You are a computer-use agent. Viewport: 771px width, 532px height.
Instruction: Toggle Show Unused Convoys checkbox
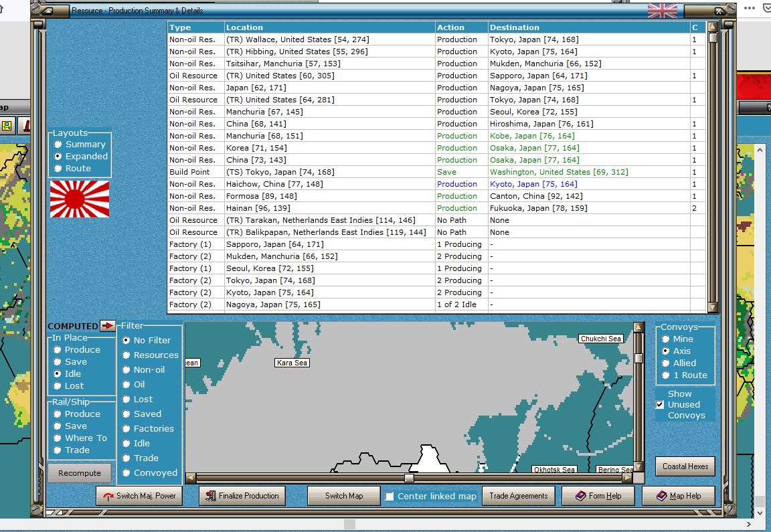click(x=660, y=405)
